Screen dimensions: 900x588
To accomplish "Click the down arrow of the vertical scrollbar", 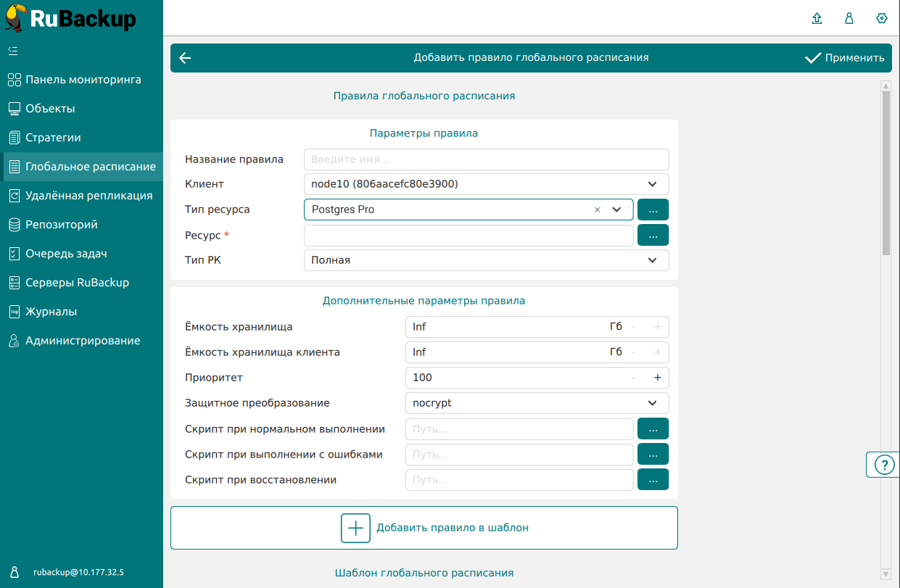I will pos(885,574).
